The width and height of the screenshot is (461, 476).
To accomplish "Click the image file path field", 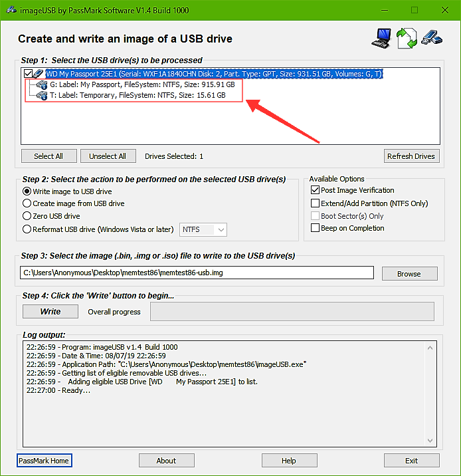I will [x=197, y=273].
